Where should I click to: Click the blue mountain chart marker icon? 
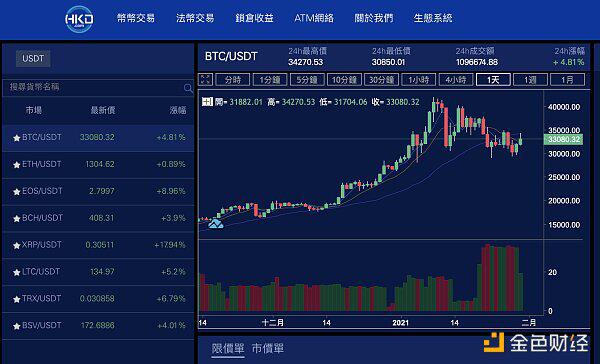click(x=215, y=224)
